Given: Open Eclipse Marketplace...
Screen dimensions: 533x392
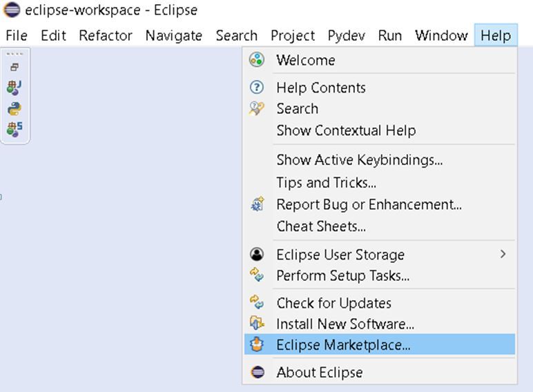Looking at the screenshot, I should click(x=380, y=344).
